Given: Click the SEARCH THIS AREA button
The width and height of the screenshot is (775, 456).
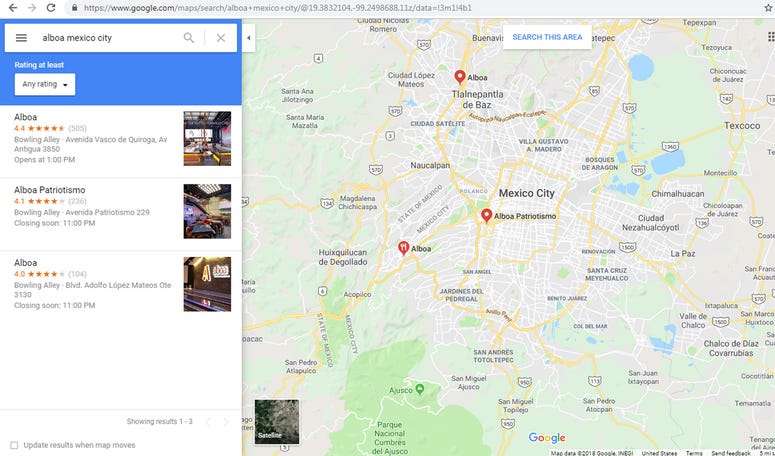Looking at the screenshot, I should [x=547, y=37].
